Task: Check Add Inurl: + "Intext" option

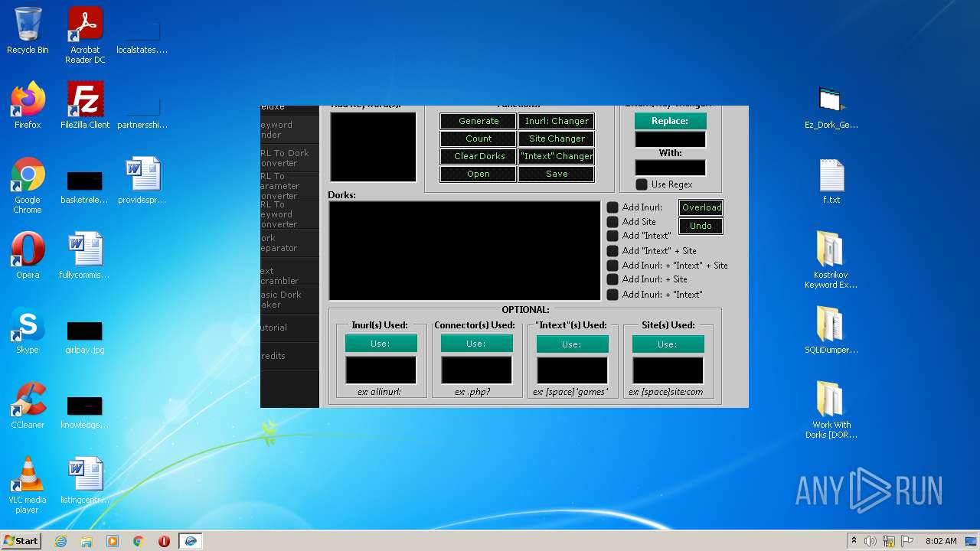Action: click(x=612, y=295)
